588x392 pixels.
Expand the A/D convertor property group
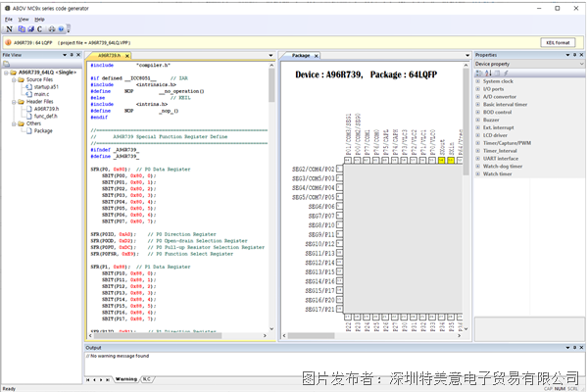tap(478, 96)
